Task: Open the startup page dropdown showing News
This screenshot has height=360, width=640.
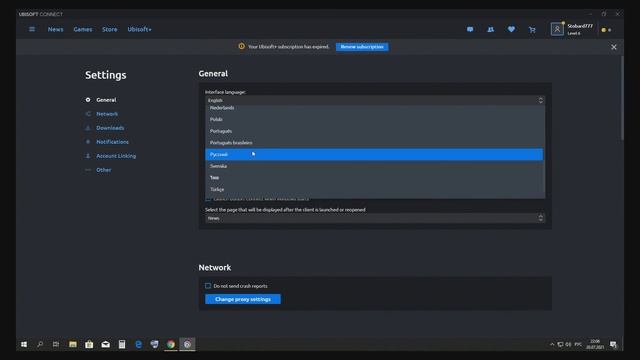Action: pos(375,218)
